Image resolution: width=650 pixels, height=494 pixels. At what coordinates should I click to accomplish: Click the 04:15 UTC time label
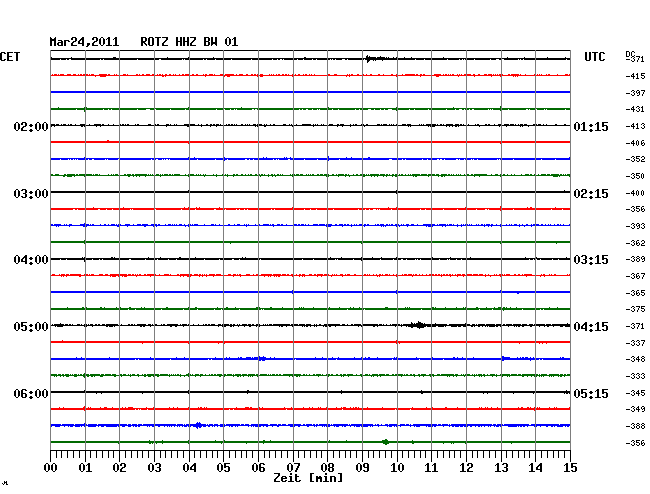pos(591,327)
